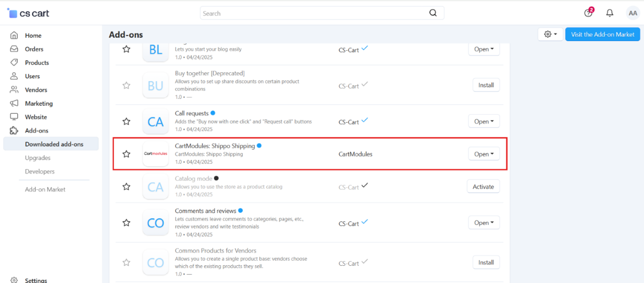Click the Marketing megaphone icon

[14, 103]
